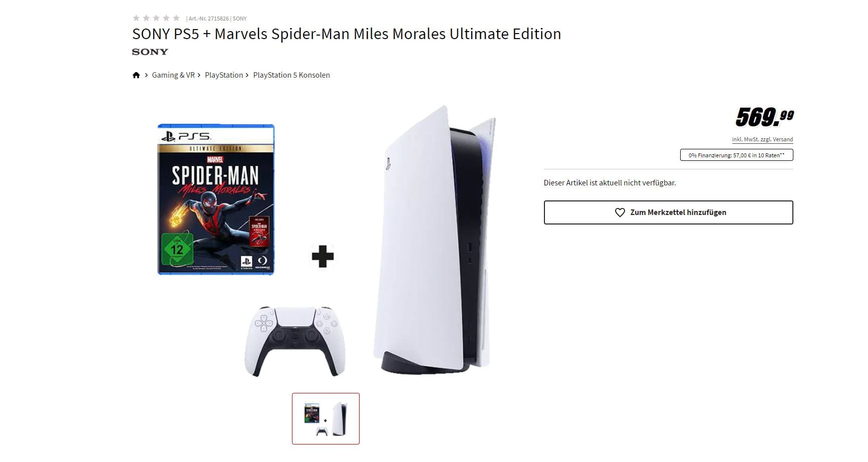Add item via Zum Merkzettel hinzufügen
868x462 pixels.
click(x=668, y=212)
